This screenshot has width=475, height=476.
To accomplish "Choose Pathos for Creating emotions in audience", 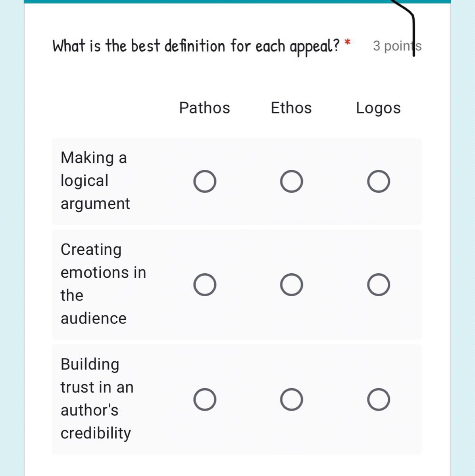I will click(205, 285).
